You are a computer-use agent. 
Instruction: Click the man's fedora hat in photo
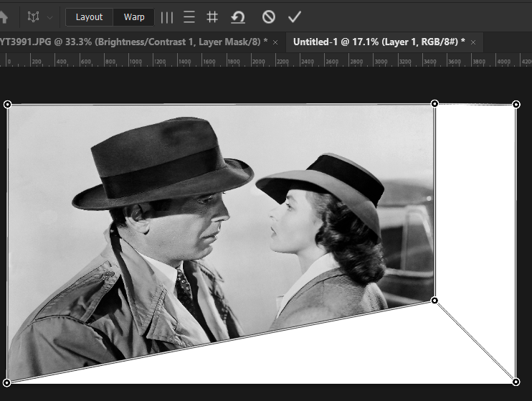point(163,163)
